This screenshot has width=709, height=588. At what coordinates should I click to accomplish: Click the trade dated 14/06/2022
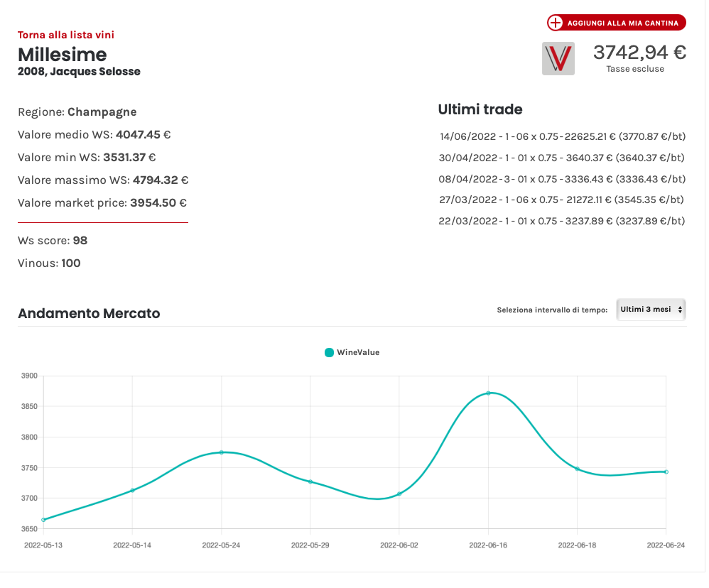pos(563,136)
